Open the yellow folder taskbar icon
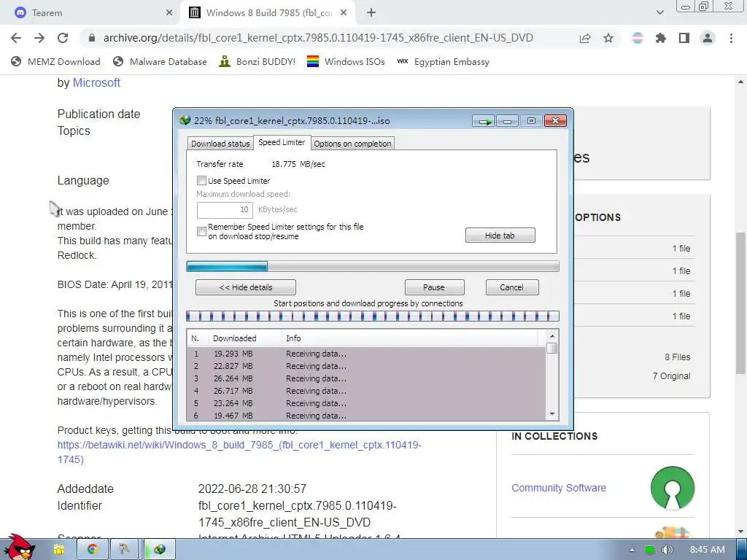Viewport: 747px width, 560px height. pyautogui.click(x=58, y=550)
